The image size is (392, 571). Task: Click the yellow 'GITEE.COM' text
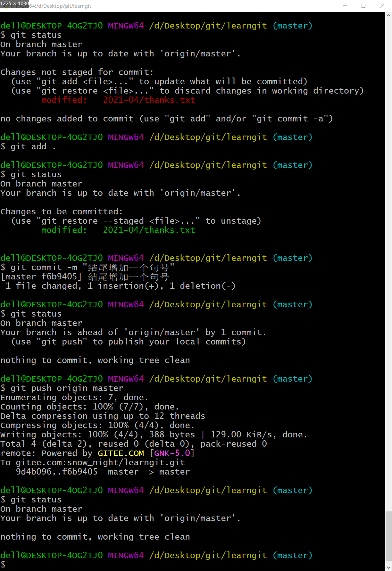click(121, 453)
